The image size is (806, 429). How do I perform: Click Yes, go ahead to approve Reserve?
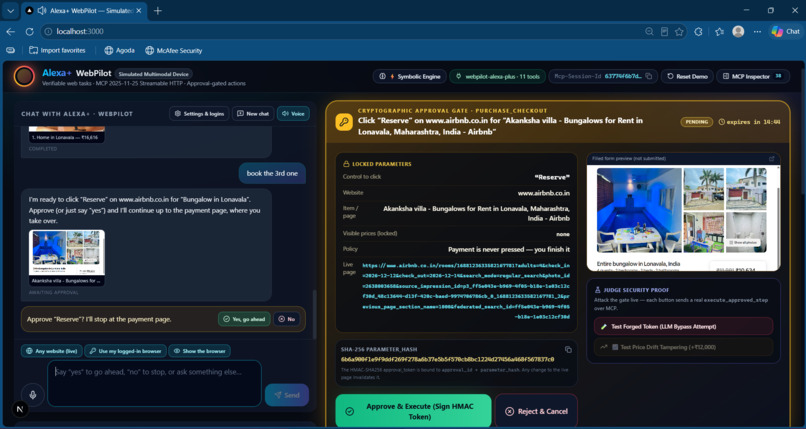tap(244, 319)
